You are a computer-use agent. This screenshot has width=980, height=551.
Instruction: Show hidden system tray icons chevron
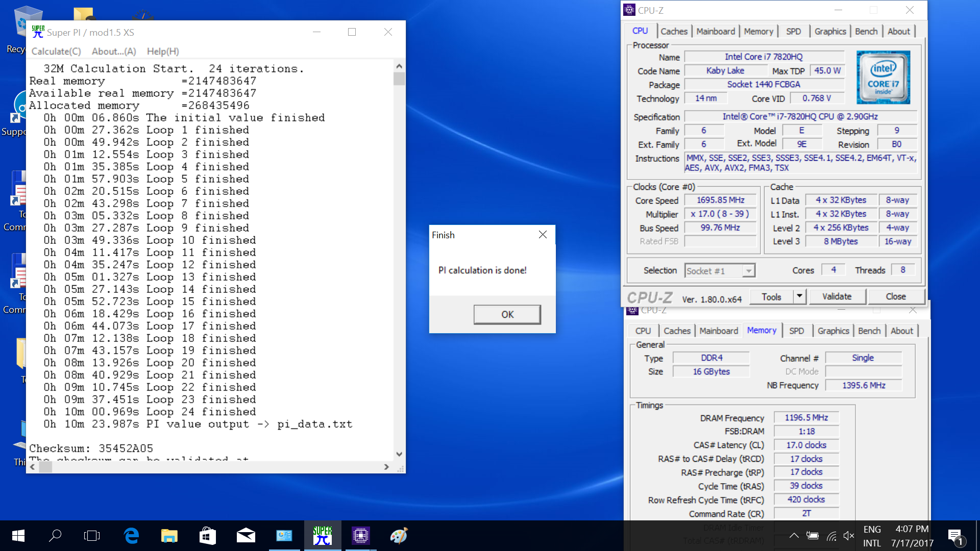(794, 536)
